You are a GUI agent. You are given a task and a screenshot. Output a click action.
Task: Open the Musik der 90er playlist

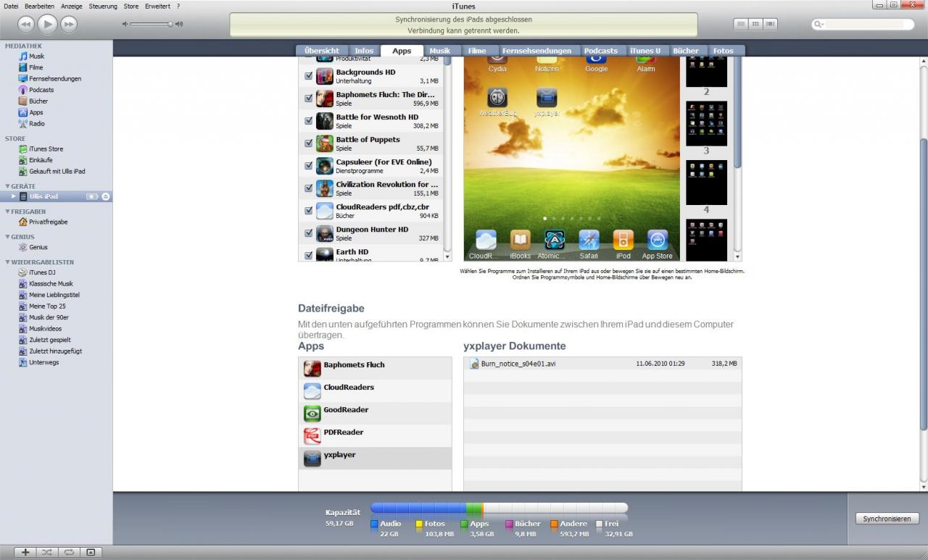click(49, 317)
